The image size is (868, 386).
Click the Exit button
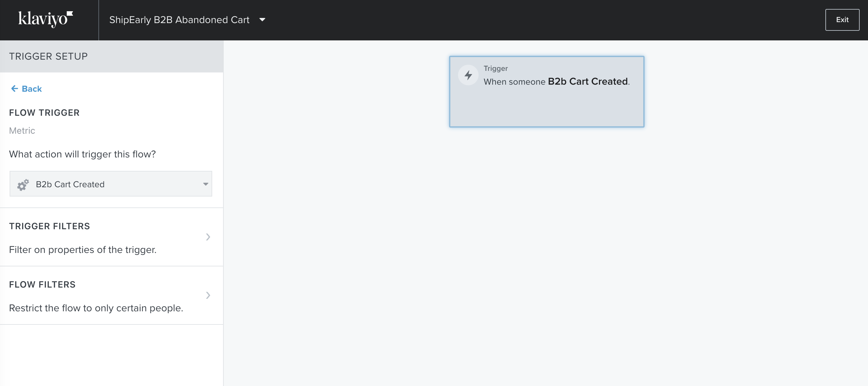(x=842, y=20)
